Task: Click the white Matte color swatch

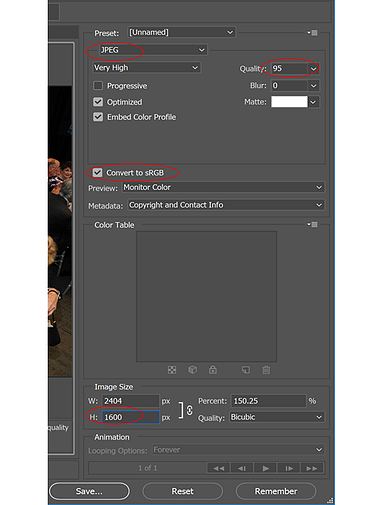Action: (289, 102)
